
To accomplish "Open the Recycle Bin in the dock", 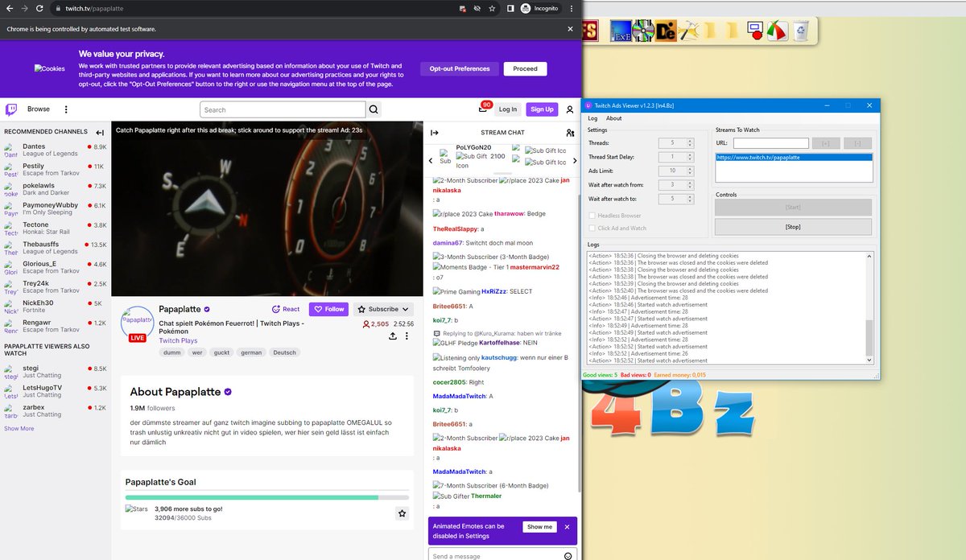I will [x=800, y=31].
